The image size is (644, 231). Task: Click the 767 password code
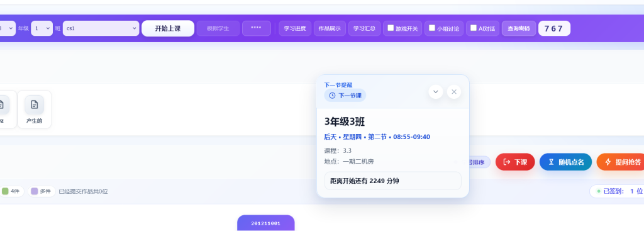(x=554, y=28)
